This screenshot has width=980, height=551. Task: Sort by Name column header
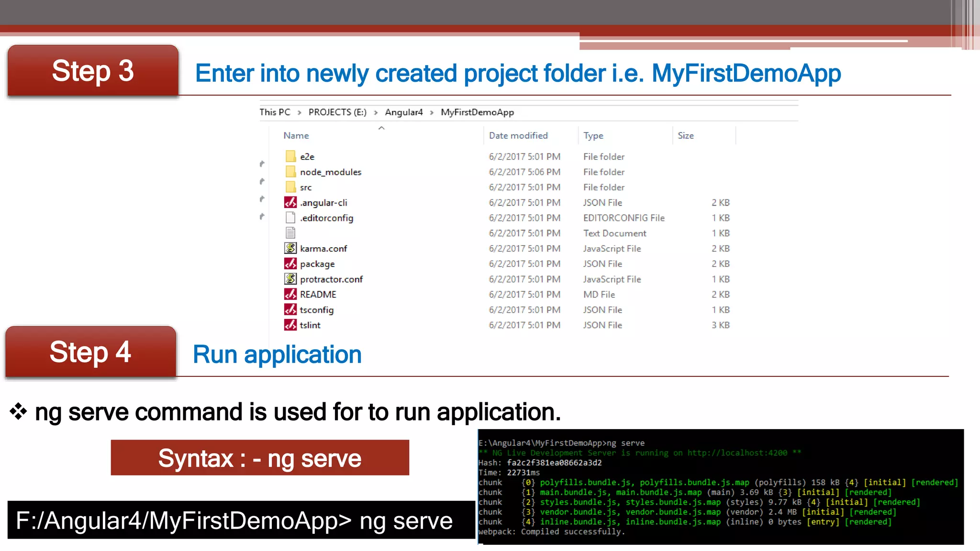coord(296,135)
